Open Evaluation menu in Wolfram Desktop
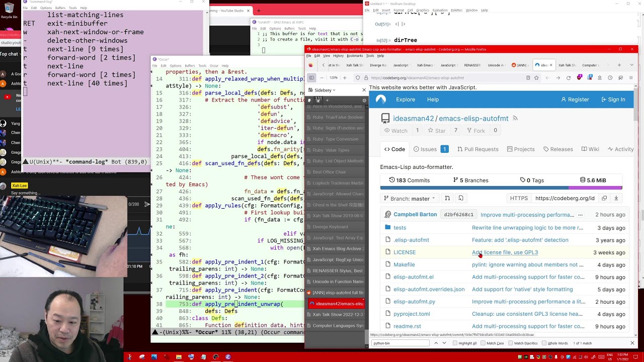The width and height of the screenshot is (644, 362). click(x=440, y=10)
